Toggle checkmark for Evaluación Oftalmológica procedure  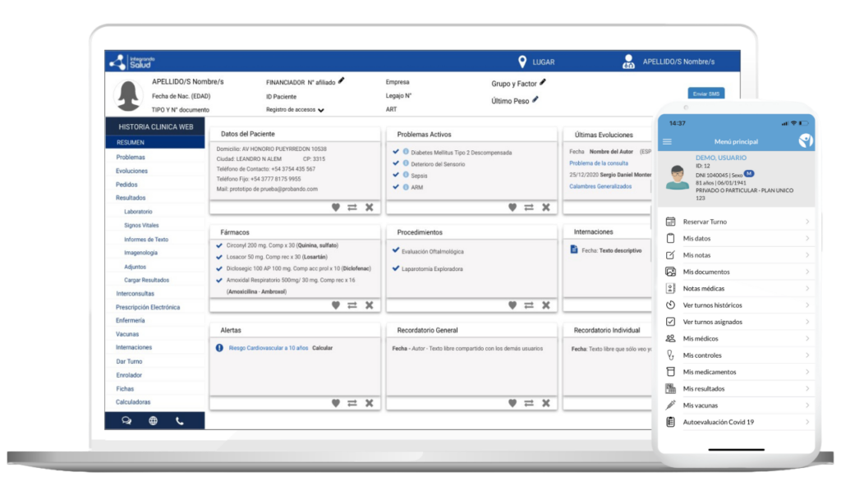tap(396, 250)
